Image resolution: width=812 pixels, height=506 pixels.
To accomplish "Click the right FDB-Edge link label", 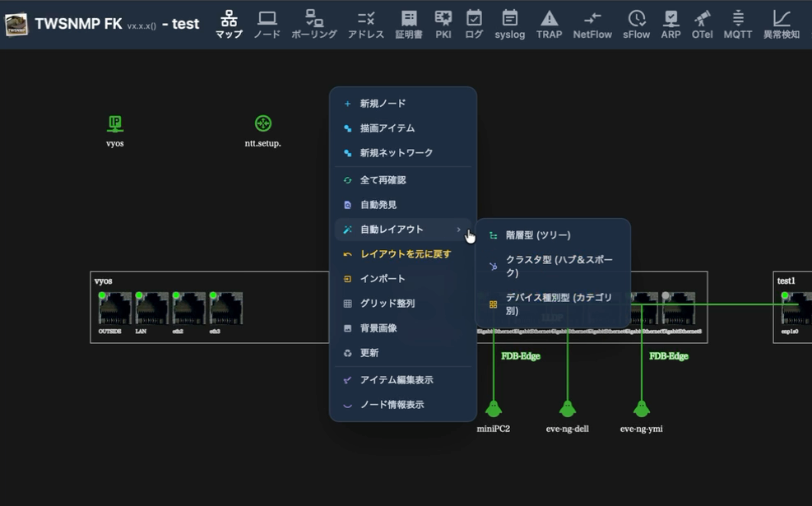I will (x=669, y=355).
